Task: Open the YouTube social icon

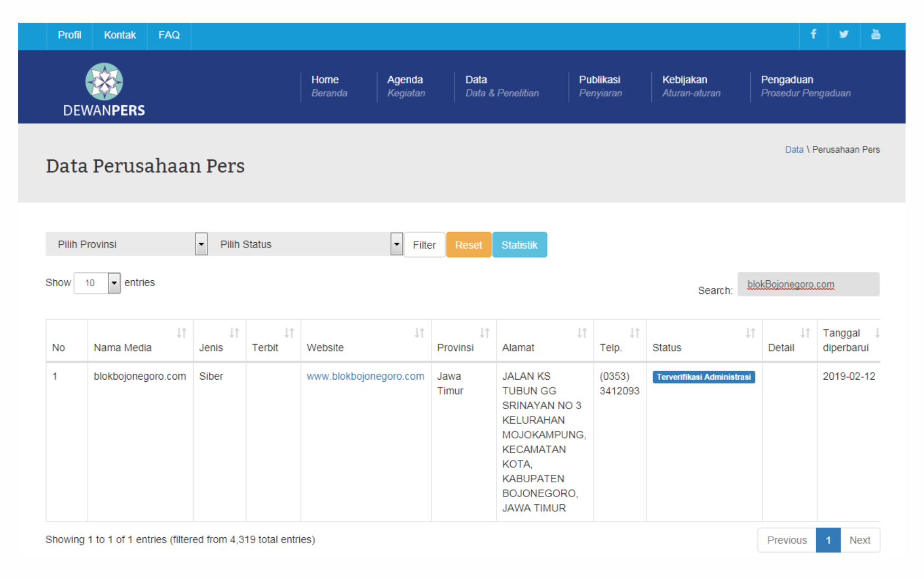Action: (x=875, y=34)
